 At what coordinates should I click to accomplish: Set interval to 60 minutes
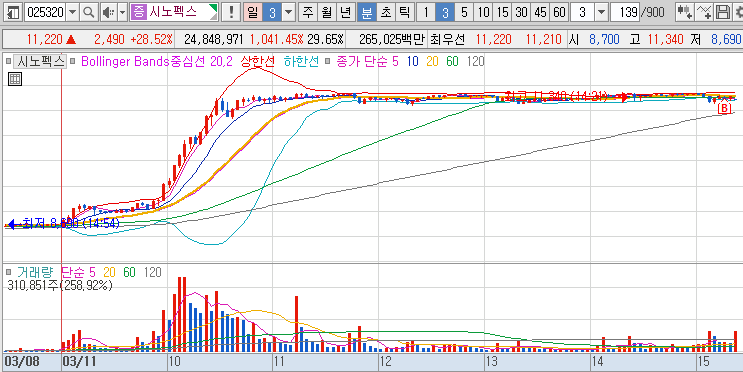(559, 12)
